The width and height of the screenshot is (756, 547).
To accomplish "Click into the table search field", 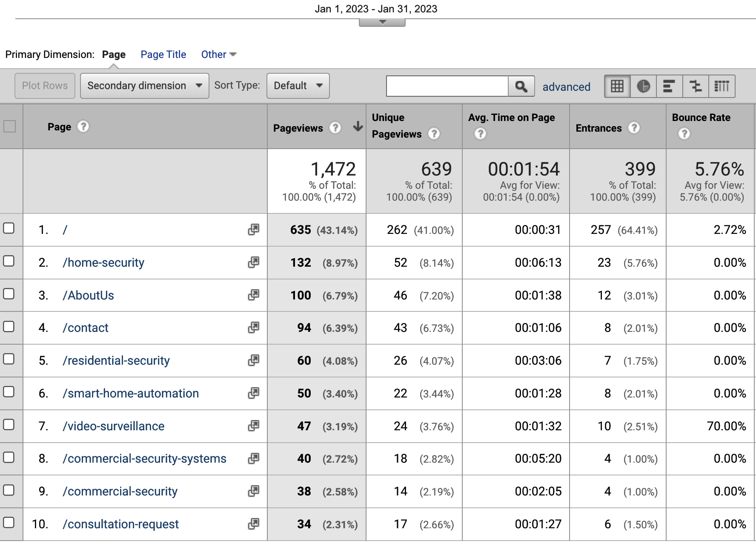I will [x=447, y=86].
